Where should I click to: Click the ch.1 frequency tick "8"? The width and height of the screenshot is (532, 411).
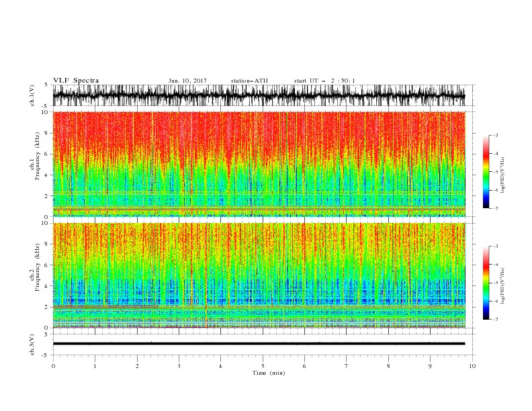pyautogui.click(x=46, y=133)
